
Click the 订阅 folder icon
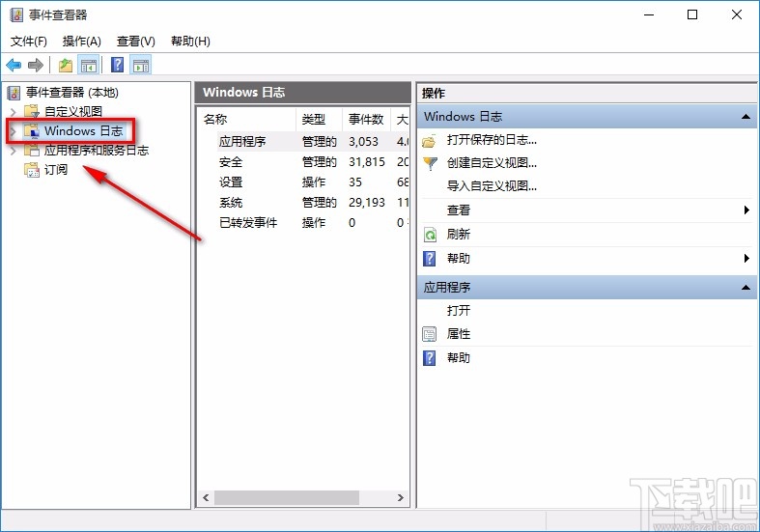pos(32,170)
